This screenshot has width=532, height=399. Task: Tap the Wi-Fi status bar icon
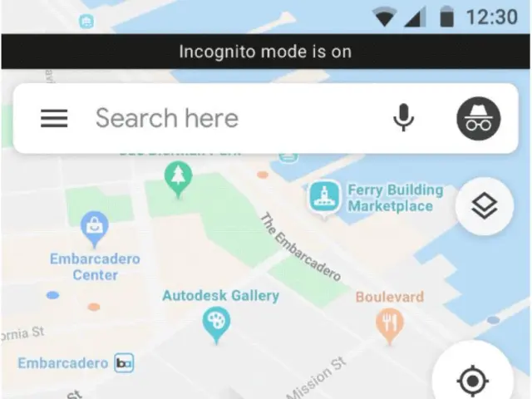384,17
